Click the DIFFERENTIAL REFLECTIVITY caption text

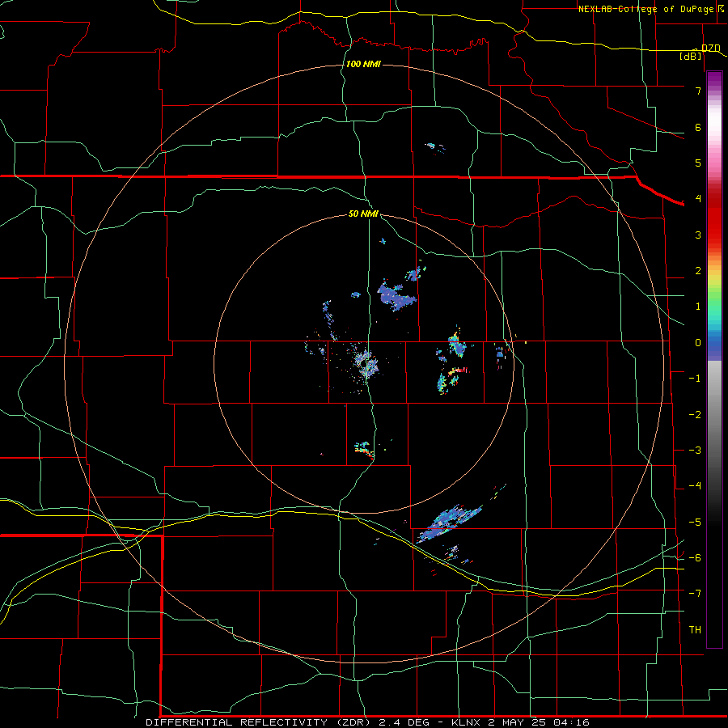point(236,722)
